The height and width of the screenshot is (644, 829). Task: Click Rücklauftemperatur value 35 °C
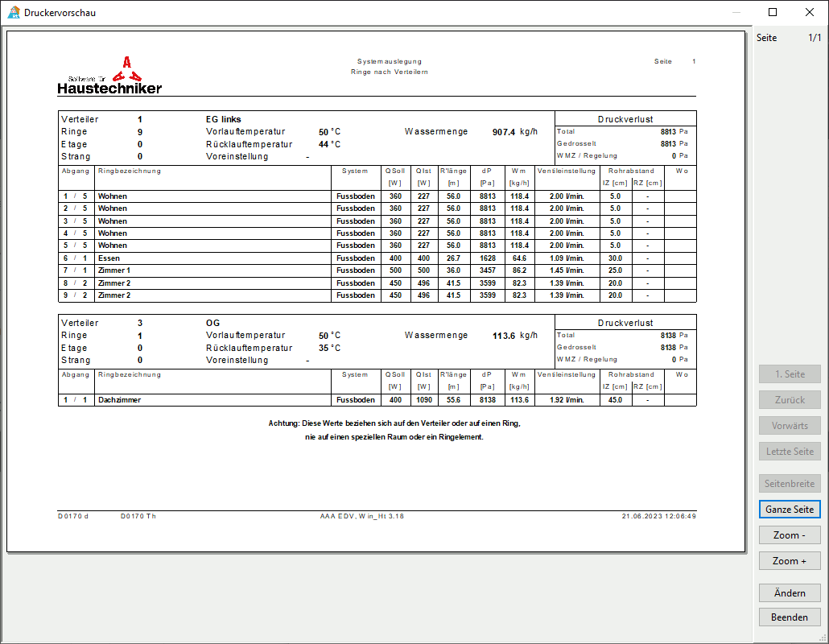[x=329, y=348]
